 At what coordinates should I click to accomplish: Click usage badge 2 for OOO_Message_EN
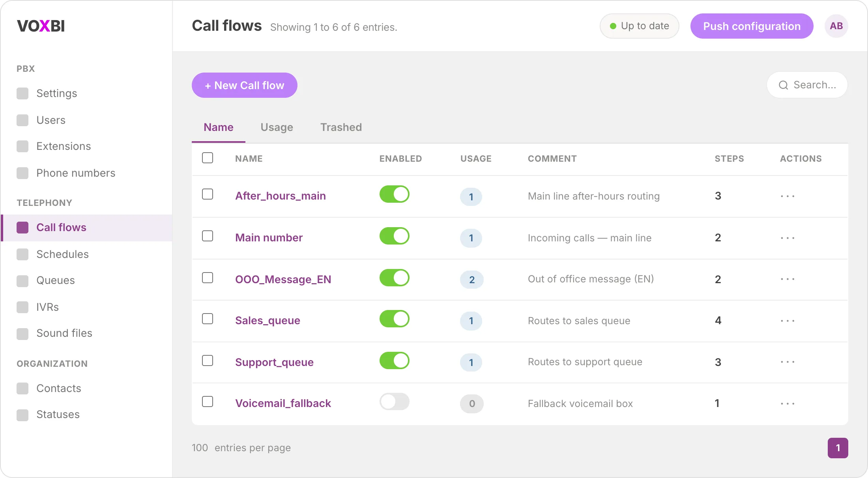(471, 280)
